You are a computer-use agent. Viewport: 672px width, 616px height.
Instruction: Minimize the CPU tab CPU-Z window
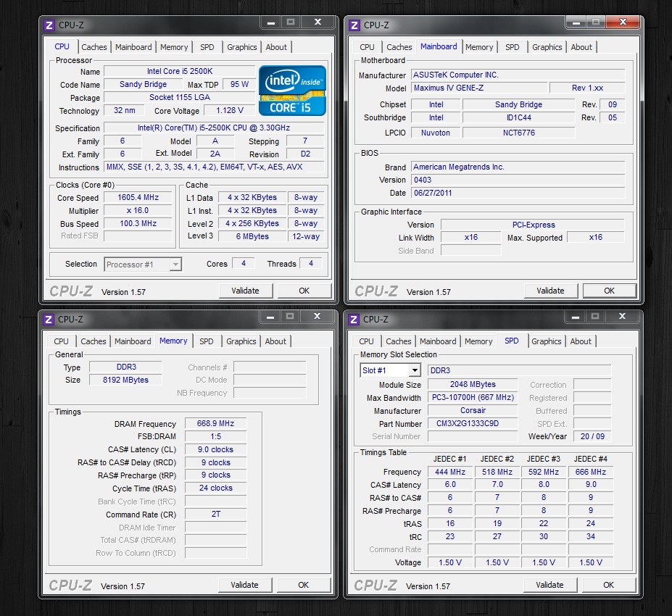271,22
